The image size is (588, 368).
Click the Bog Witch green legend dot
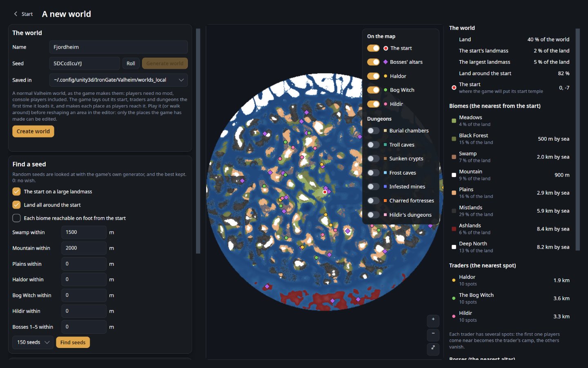385,90
